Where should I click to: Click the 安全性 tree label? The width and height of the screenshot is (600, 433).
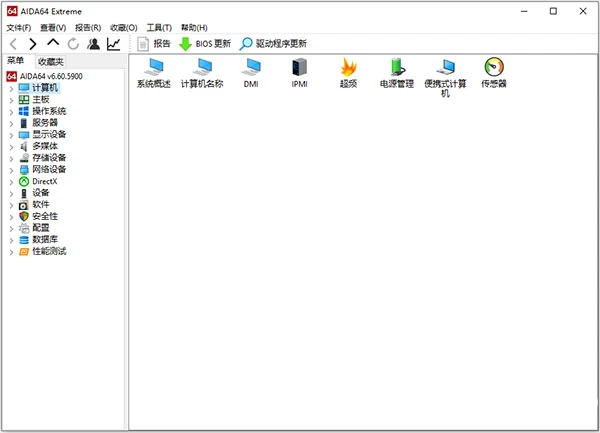tap(45, 216)
